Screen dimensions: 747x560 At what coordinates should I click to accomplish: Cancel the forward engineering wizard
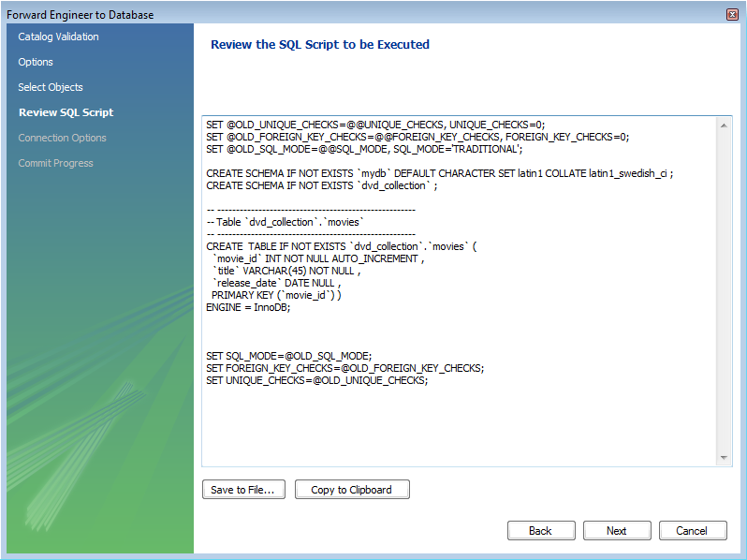[691, 531]
